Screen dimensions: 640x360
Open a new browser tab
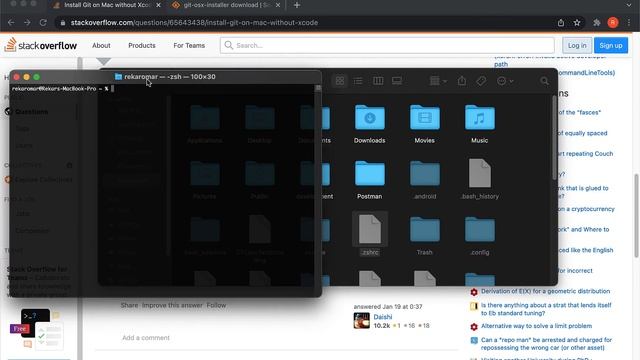(x=297, y=5)
